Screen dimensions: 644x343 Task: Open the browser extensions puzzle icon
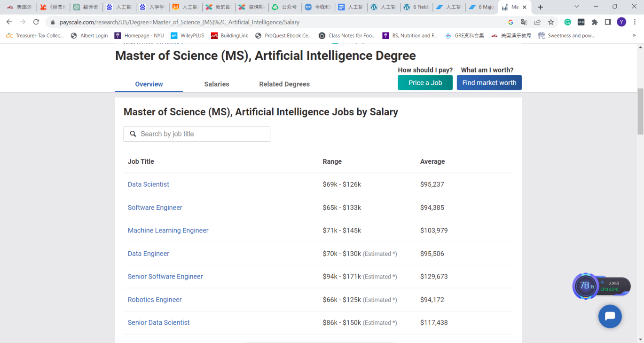[x=595, y=22]
